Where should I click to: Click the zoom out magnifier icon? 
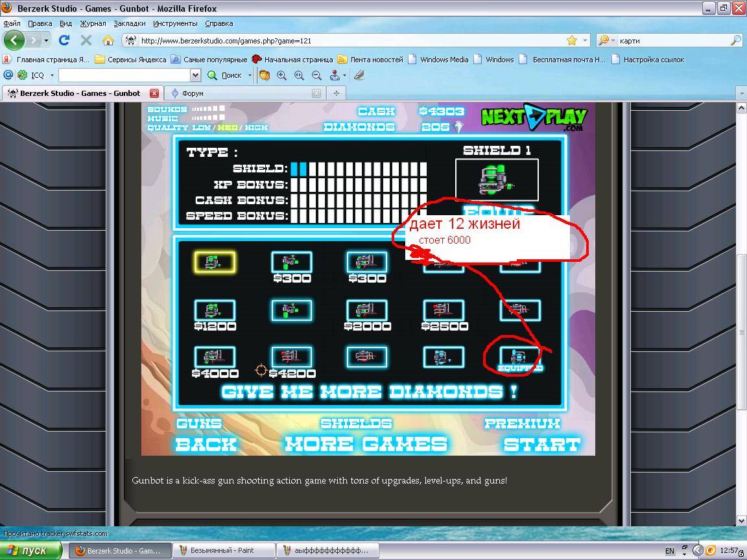[x=316, y=75]
